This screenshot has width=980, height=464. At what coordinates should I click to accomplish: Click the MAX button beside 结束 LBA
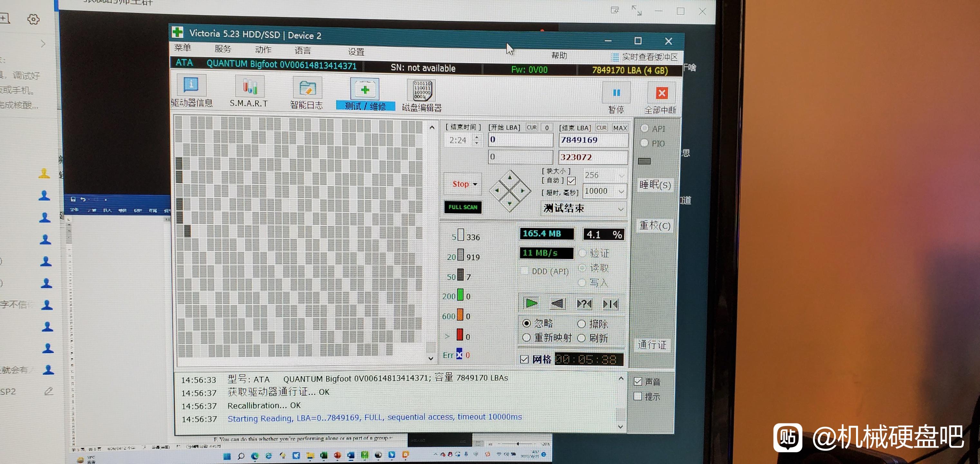pyautogui.click(x=620, y=128)
